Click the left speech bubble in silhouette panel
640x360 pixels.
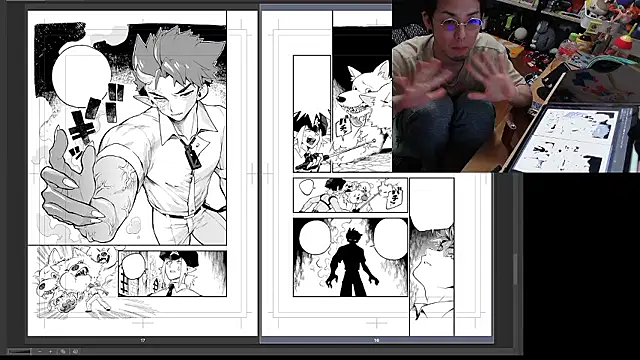click(315, 238)
